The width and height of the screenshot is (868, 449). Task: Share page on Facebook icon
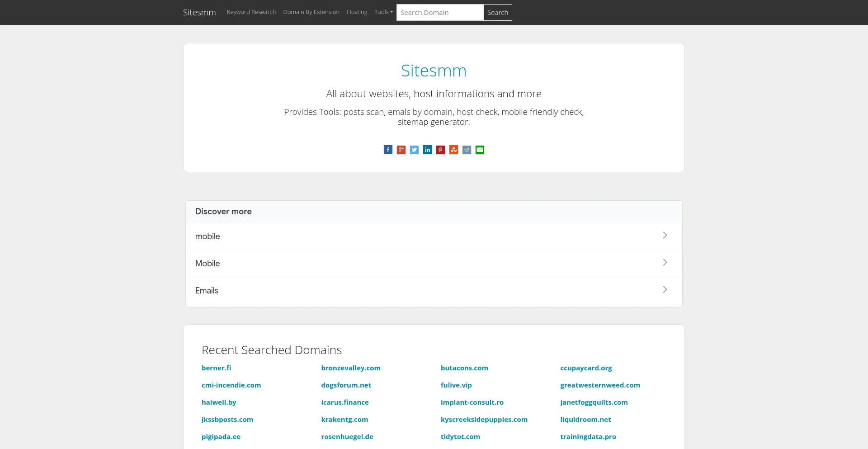coord(388,150)
